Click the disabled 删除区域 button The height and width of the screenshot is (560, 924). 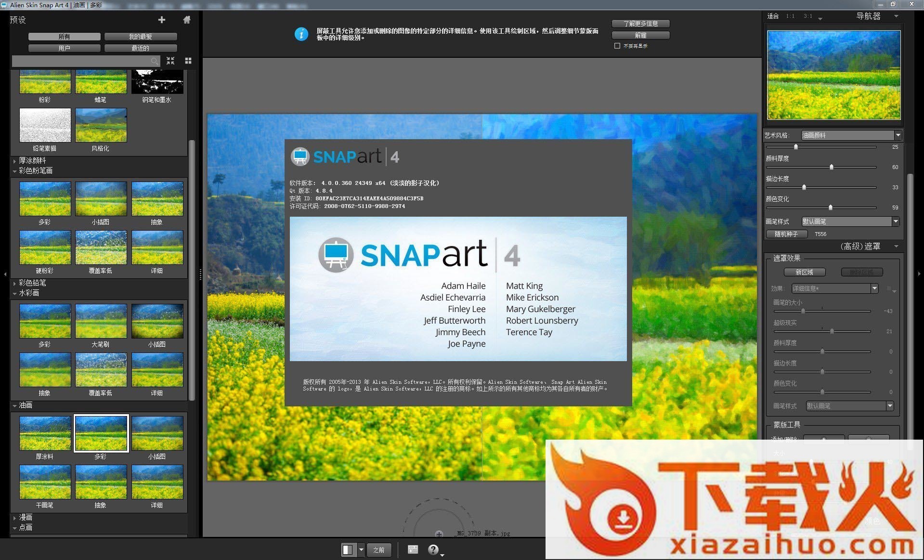[x=861, y=272]
